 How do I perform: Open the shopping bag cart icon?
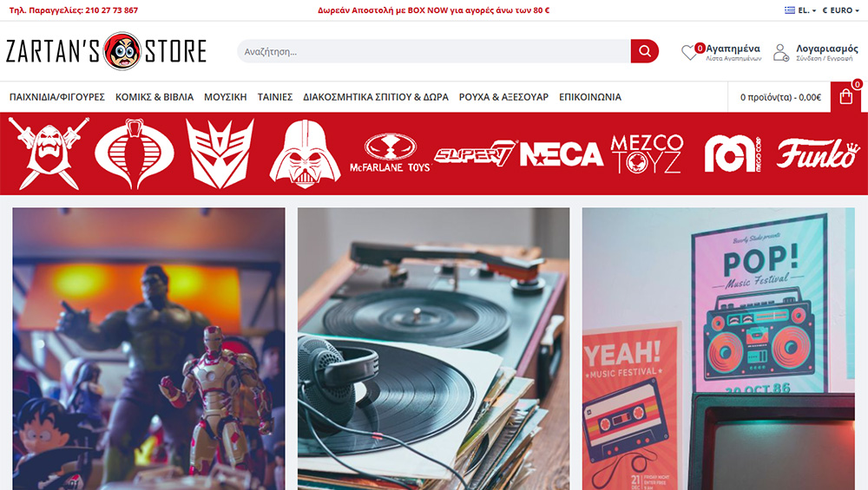pyautogui.click(x=845, y=97)
